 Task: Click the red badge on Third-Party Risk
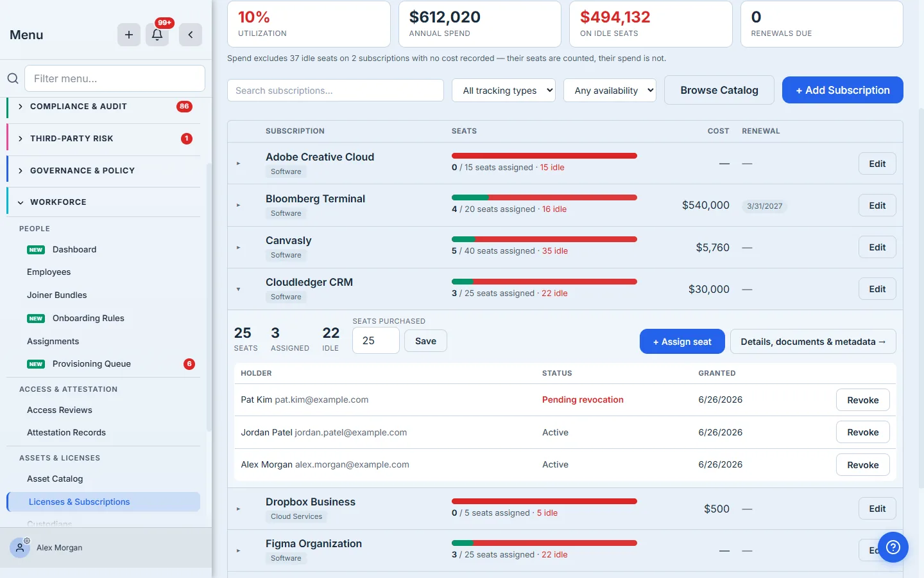click(187, 139)
